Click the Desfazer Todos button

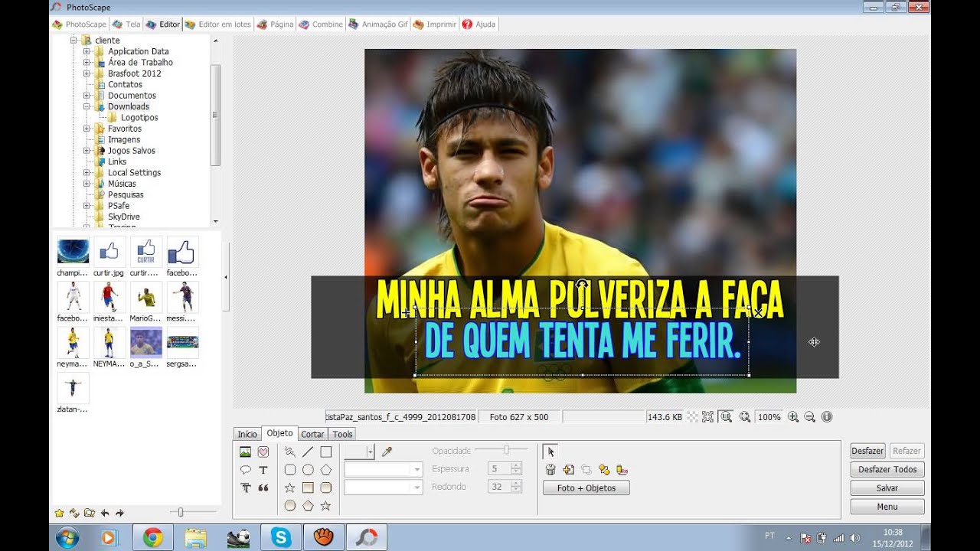click(x=887, y=469)
